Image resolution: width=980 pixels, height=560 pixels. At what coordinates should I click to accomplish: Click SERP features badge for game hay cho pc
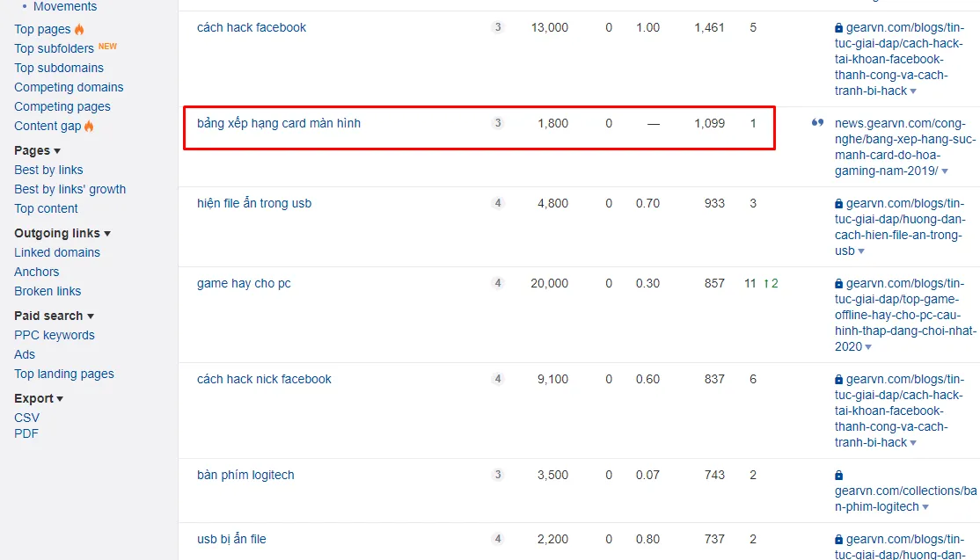(x=498, y=283)
